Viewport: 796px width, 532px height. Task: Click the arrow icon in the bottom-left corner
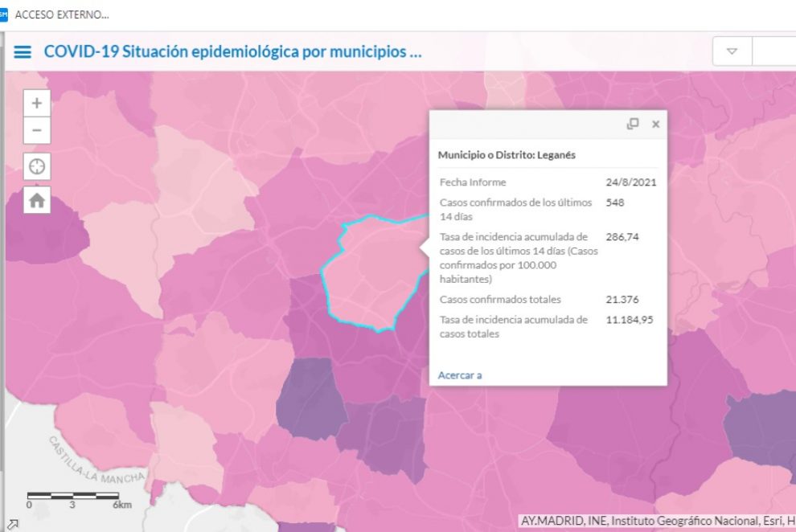click(x=12, y=524)
